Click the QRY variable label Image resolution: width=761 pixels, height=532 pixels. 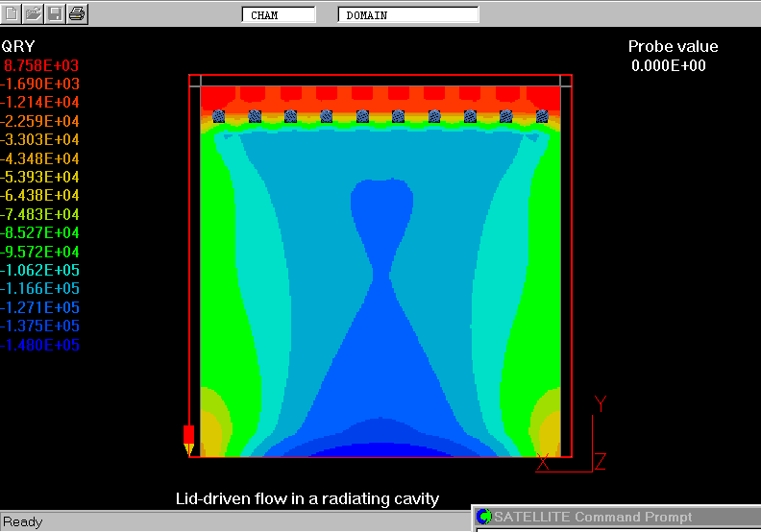click(18, 46)
